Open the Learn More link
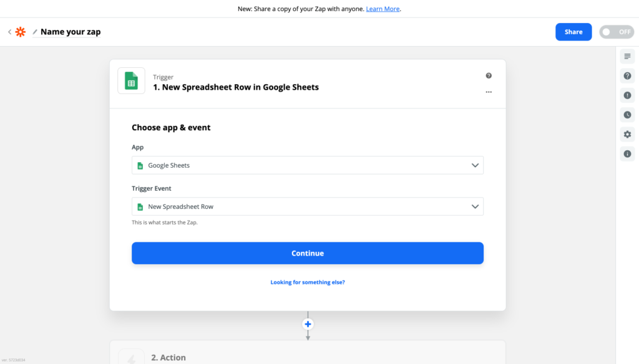This screenshot has height=364, width=639. pyautogui.click(x=383, y=9)
